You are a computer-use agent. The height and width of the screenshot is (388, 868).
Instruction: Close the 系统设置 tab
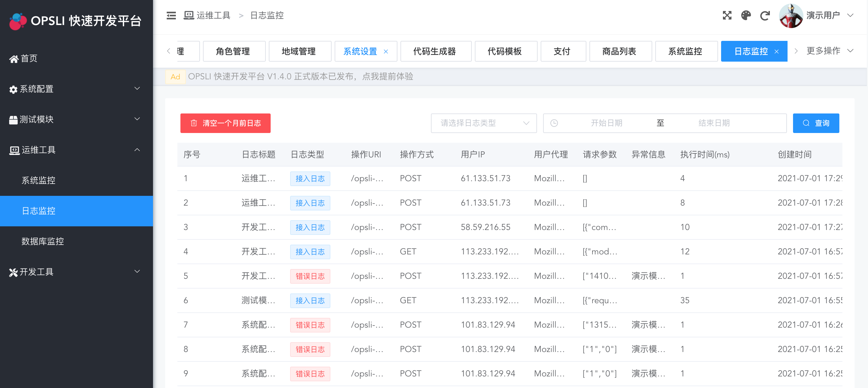tap(386, 52)
